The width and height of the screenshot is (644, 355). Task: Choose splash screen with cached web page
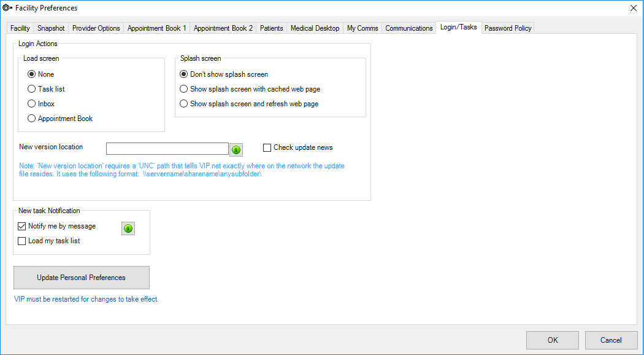pos(250,89)
